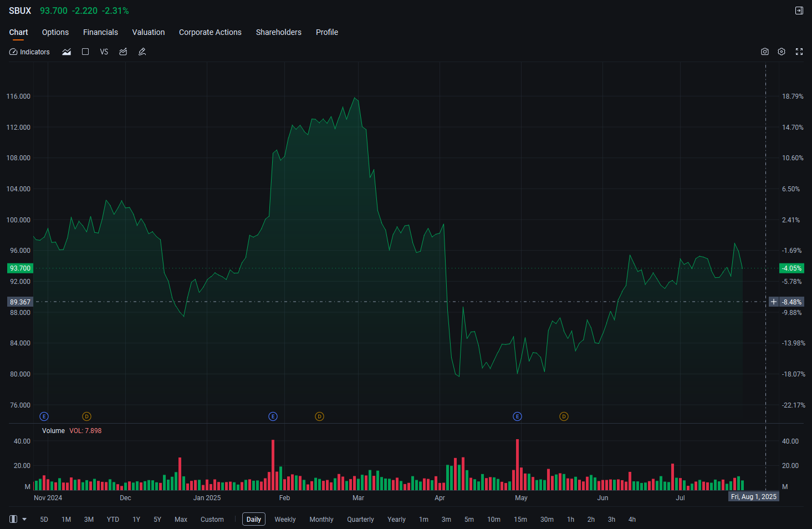Select the 1Y range
812x529 pixels.
pyautogui.click(x=136, y=520)
